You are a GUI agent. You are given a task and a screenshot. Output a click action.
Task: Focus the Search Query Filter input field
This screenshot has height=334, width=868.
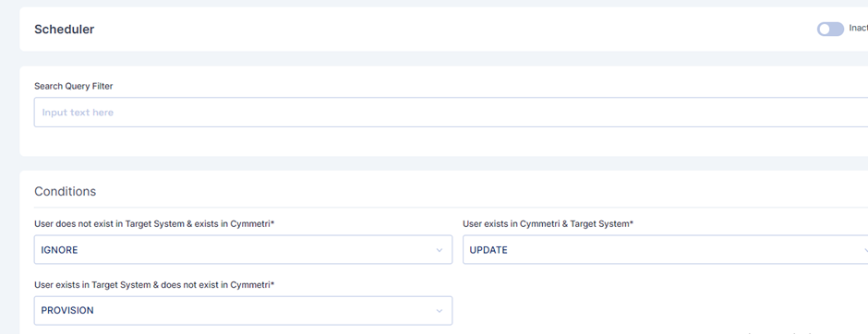click(x=451, y=113)
